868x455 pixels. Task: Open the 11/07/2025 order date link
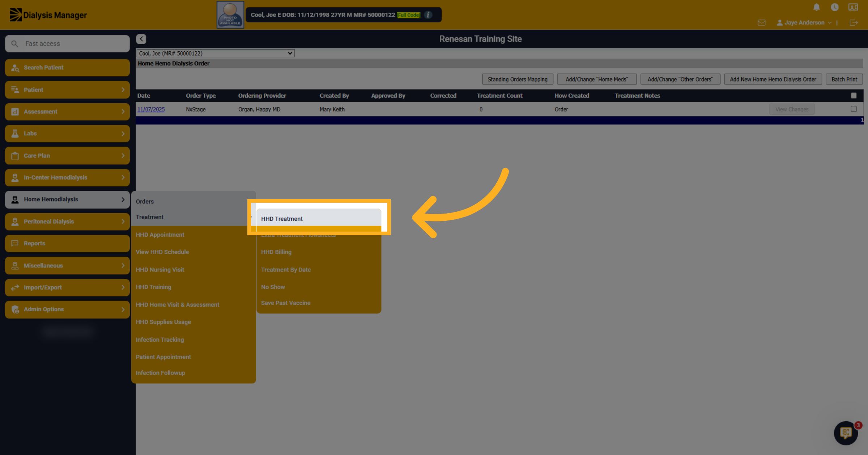click(x=151, y=109)
